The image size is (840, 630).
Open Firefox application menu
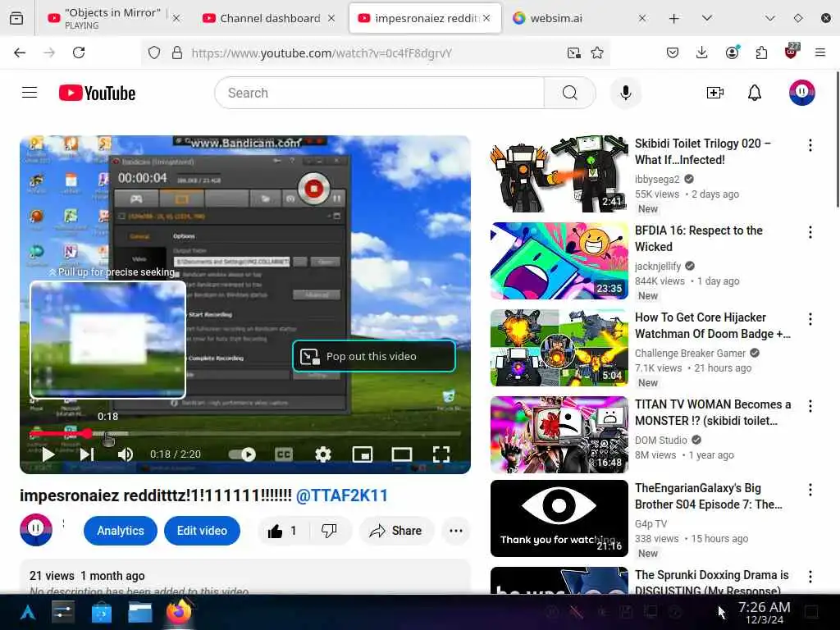820,52
